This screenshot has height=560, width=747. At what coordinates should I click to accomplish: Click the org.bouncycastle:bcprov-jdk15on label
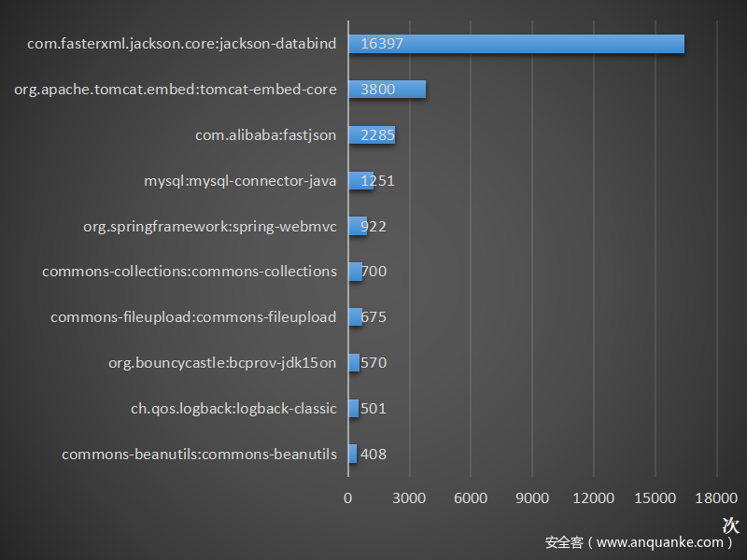tap(222, 363)
